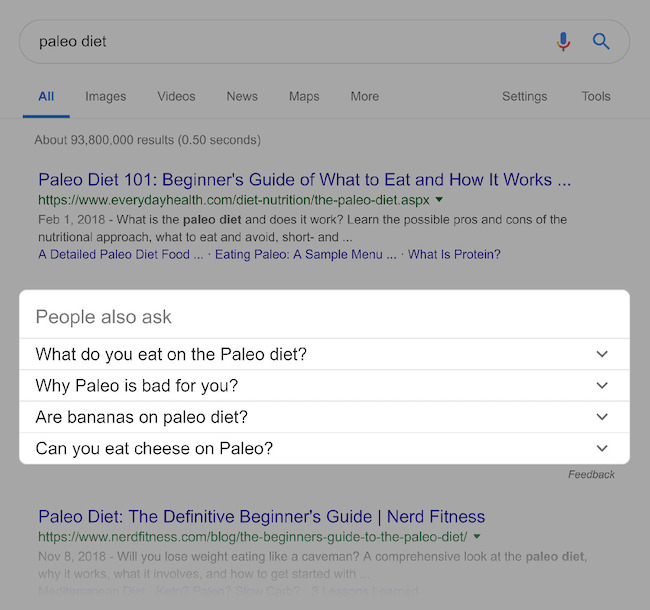Open the More search categories menu

coord(365,97)
